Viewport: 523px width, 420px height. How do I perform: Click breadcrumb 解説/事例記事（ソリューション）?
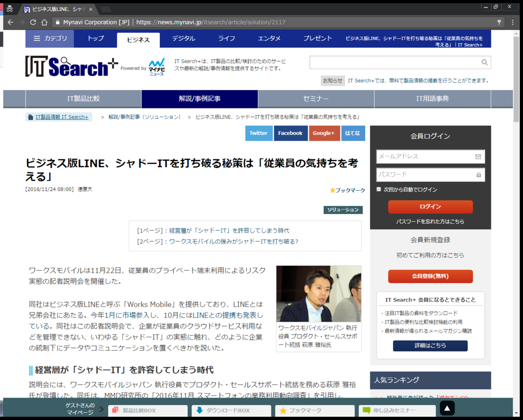coord(145,117)
